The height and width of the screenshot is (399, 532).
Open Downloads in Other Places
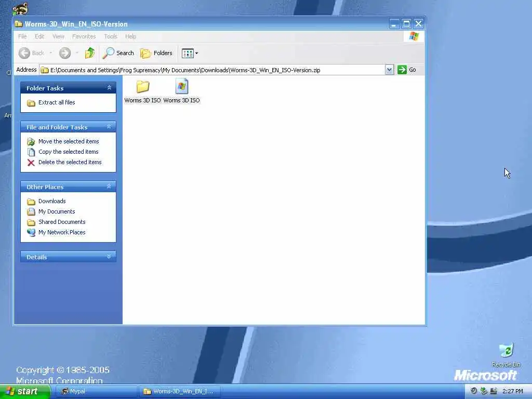(x=52, y=201)
